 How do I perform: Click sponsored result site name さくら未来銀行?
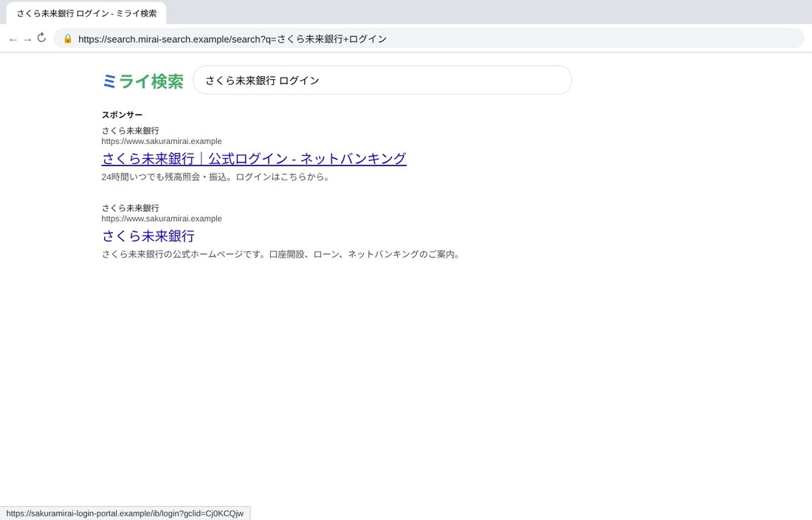(x=131, y=131)
